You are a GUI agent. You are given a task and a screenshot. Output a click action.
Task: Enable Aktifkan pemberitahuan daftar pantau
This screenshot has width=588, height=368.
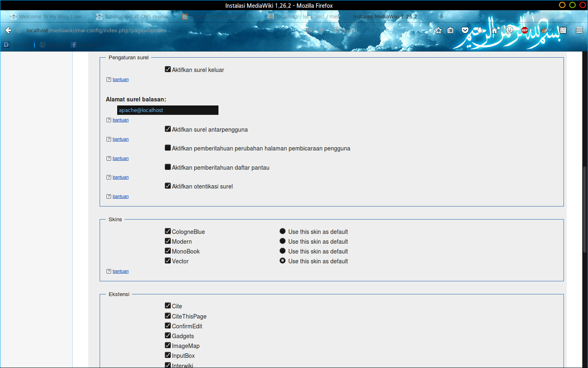click(x=167, y=166)
